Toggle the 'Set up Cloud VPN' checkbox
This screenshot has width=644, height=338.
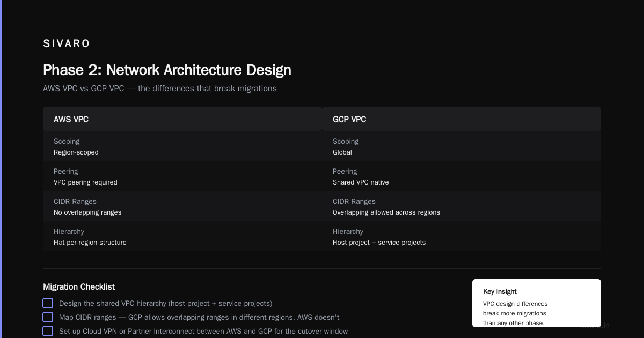pos(48,331)
